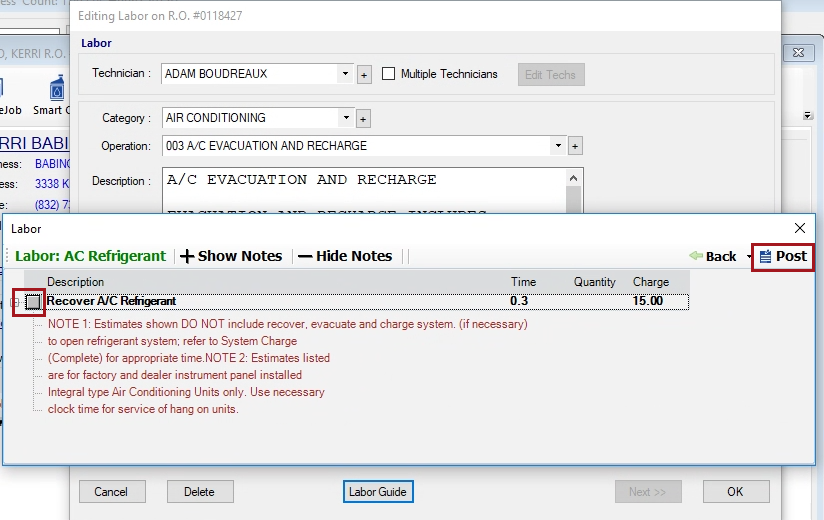Viewport: 824px width, 520px height.
Task: Go Back in the Labor guide
Action: tap(712, 256)
